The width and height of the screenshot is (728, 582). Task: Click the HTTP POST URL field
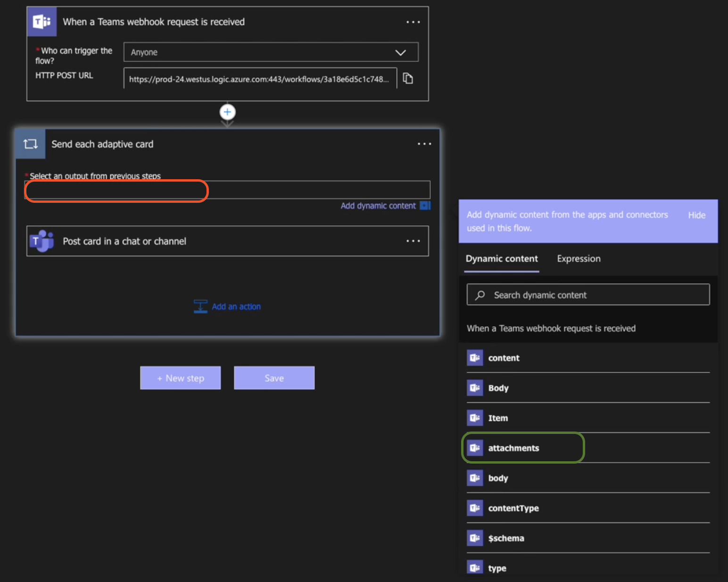tap(260, 78)
